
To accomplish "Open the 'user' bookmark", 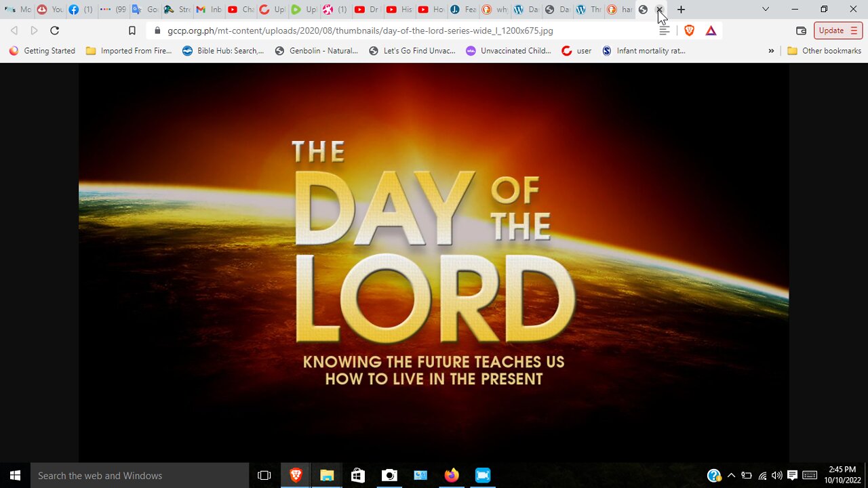I will [576, 51].
